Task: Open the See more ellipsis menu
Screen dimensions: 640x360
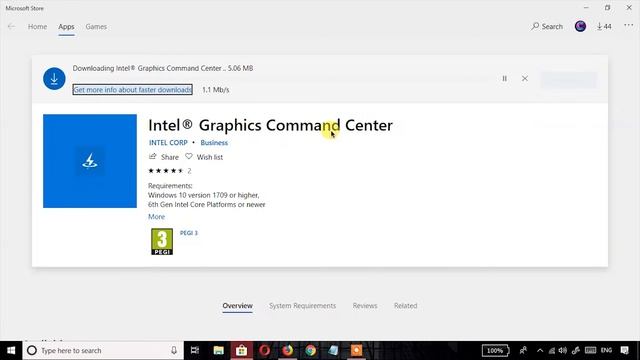Action: point(628,26)
